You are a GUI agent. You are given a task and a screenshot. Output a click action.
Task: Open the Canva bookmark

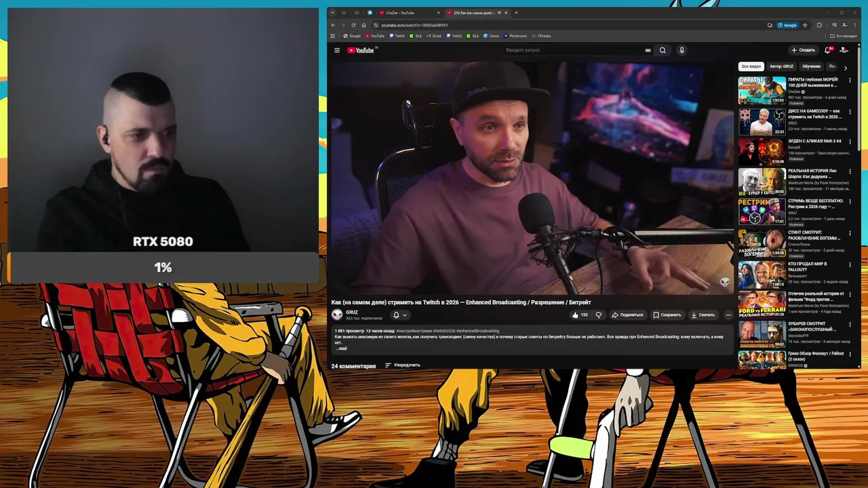click(x=491, y=36)
